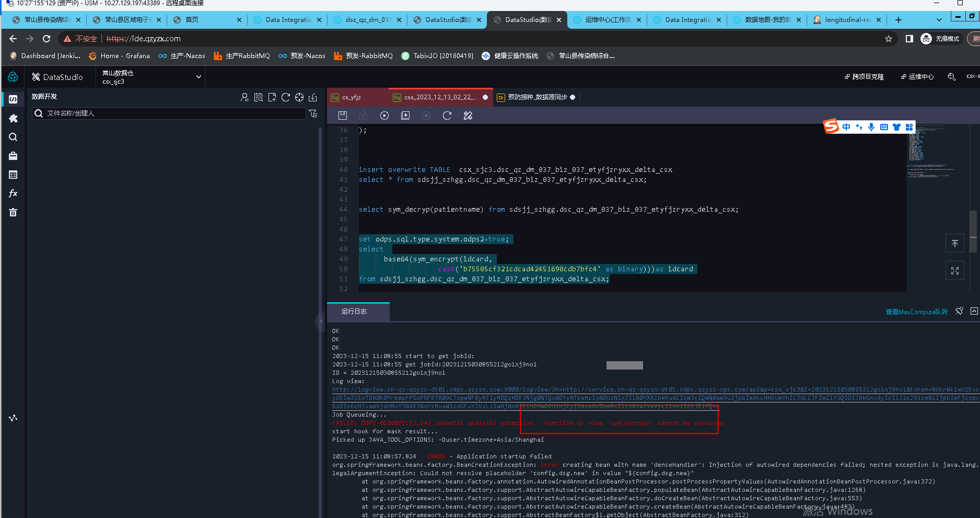The image size is (980, 518).
Task: Click the 运维中心 link in top bar
Action: point(917,77)
